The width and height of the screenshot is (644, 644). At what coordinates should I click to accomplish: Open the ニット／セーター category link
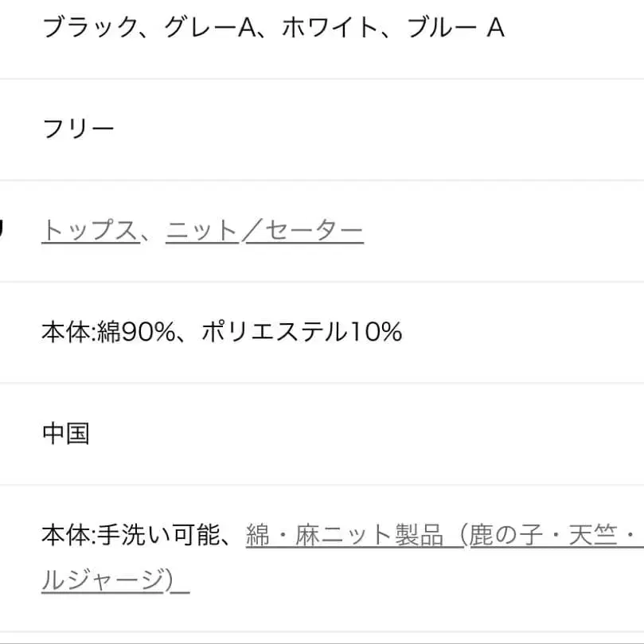click(264, 231)
